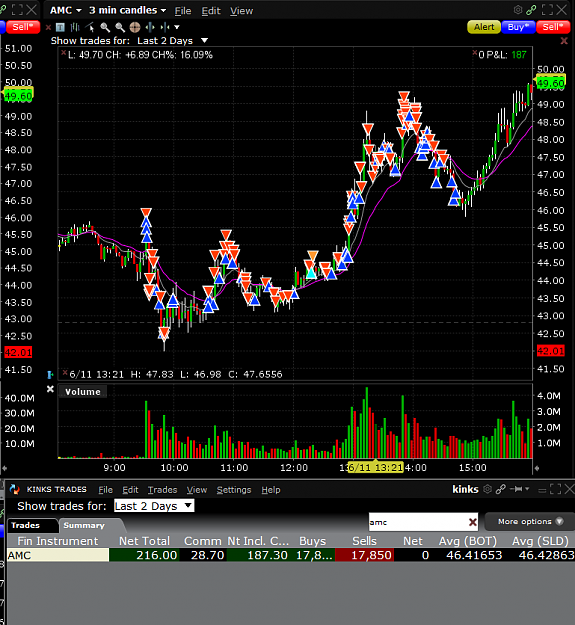Click the yellow Alert button

coord(484,27)
